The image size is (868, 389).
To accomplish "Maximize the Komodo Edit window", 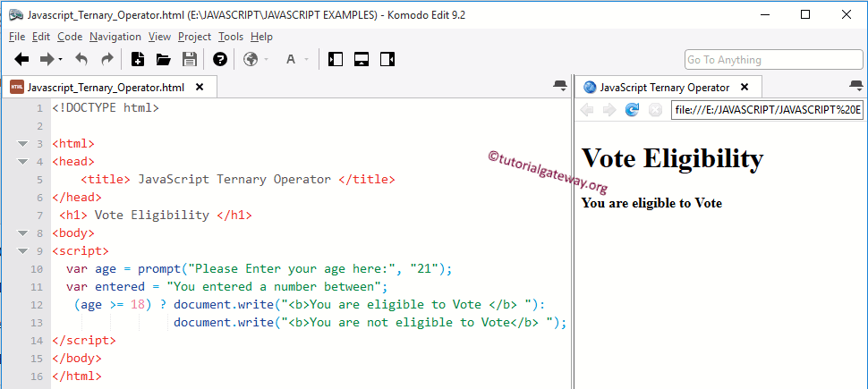I will [x=805, y=14].
